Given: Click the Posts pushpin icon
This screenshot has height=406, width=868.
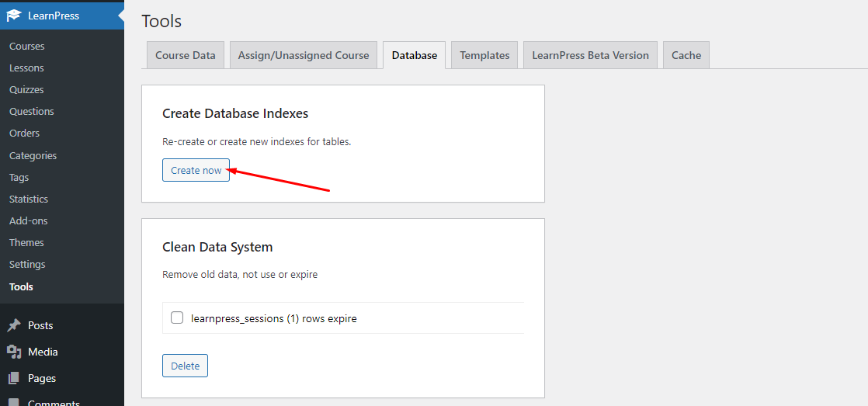Looking at the screenshot, I should tap(14, 325).
